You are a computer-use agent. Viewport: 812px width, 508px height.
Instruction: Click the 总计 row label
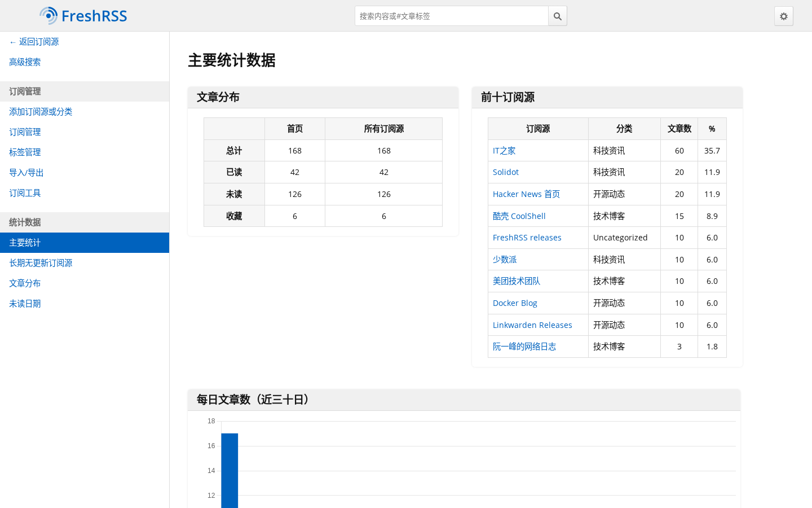[234, 151]
